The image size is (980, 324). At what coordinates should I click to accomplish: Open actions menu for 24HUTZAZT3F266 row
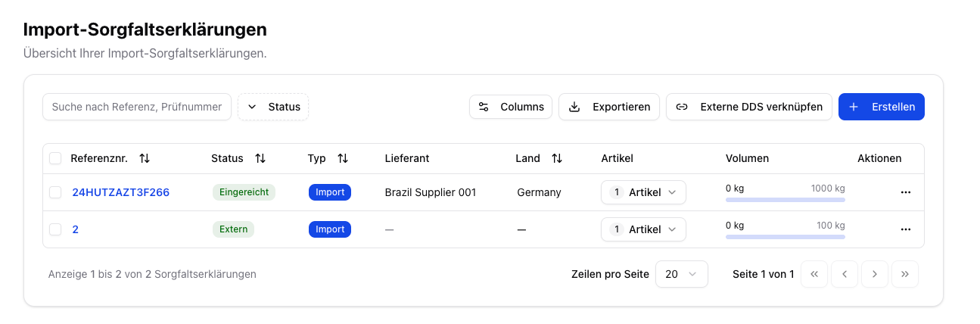pos(906,192)
